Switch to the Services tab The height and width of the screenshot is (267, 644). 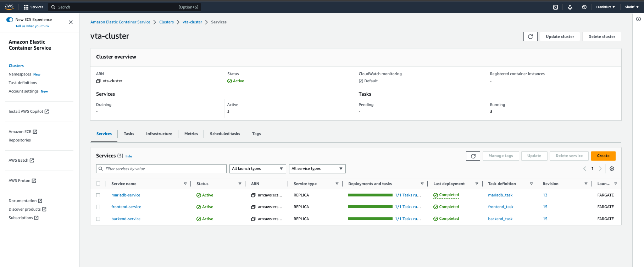tap(104, 134)
